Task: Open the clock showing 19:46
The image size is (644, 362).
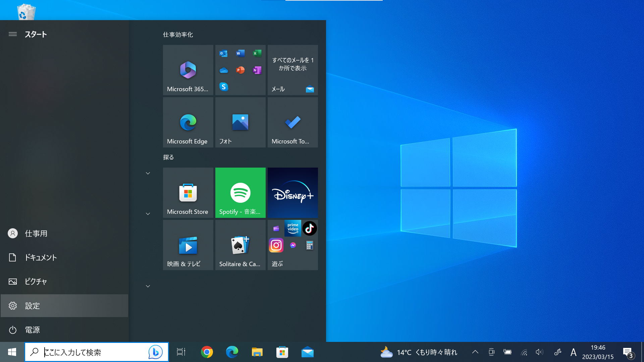Action: click(x=598, y=352)
